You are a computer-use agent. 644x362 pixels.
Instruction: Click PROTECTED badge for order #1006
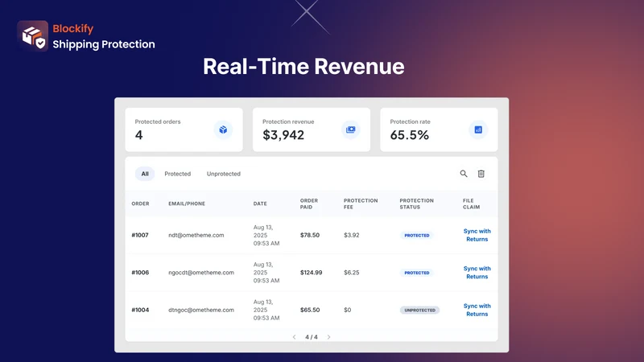tap(416, 273)
